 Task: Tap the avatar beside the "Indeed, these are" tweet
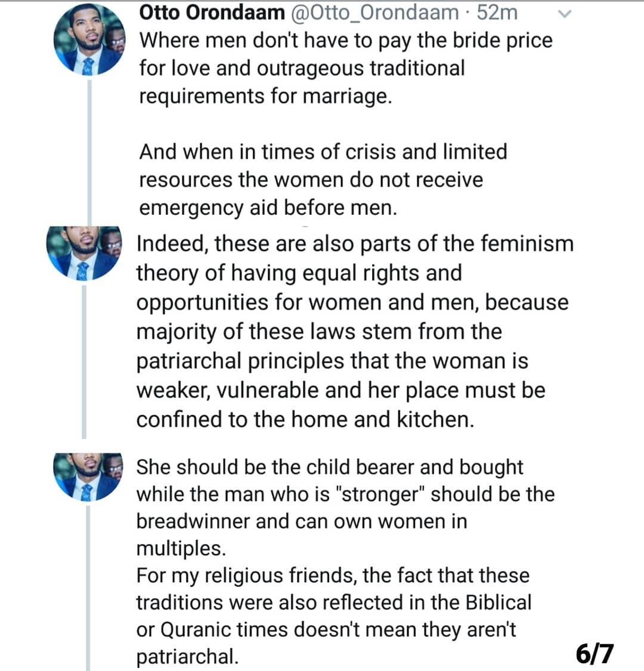(84, 253)
